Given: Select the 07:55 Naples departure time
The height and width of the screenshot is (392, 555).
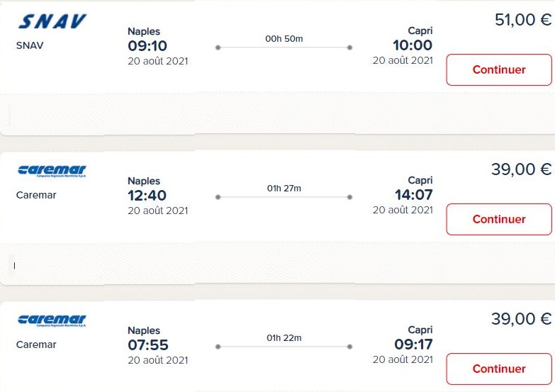Looking at the screenshot, I should point(147,345).
